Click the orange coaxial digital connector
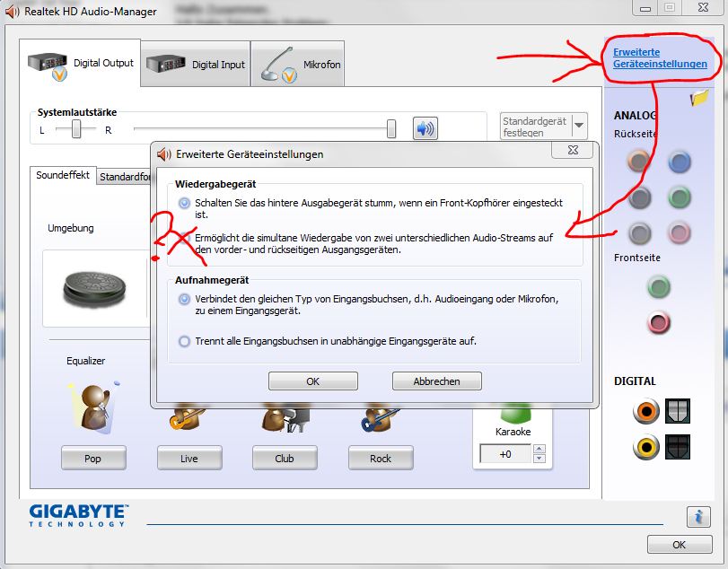Viewport: 728px width, 569px height. pyautogui.click(x=645, y=411)
